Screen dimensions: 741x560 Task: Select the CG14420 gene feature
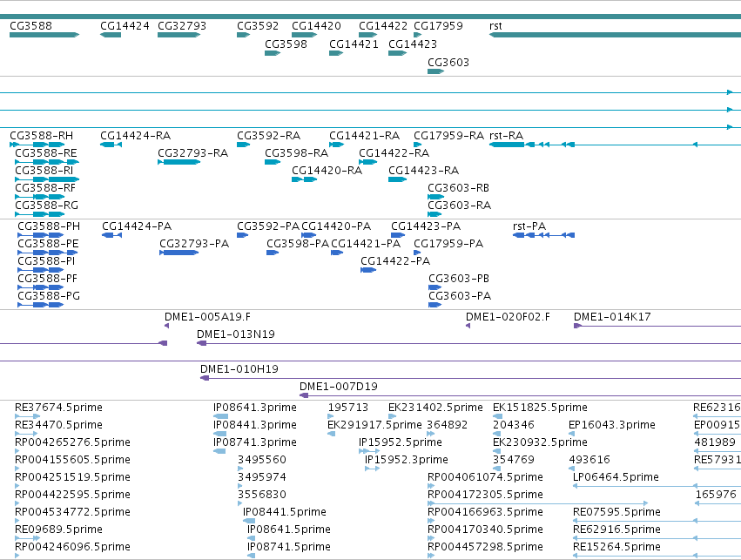pyautogui.click(x=305, y=35)
